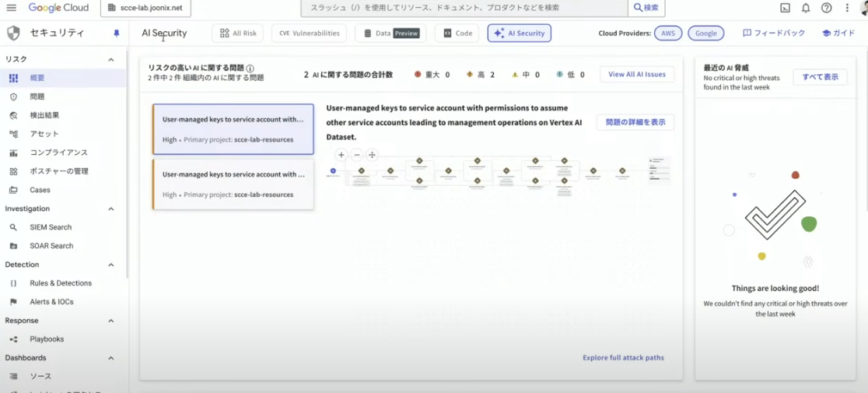Click the Cases folder icon
This screenshot has height=393, width=868.
tap(13, 190)
